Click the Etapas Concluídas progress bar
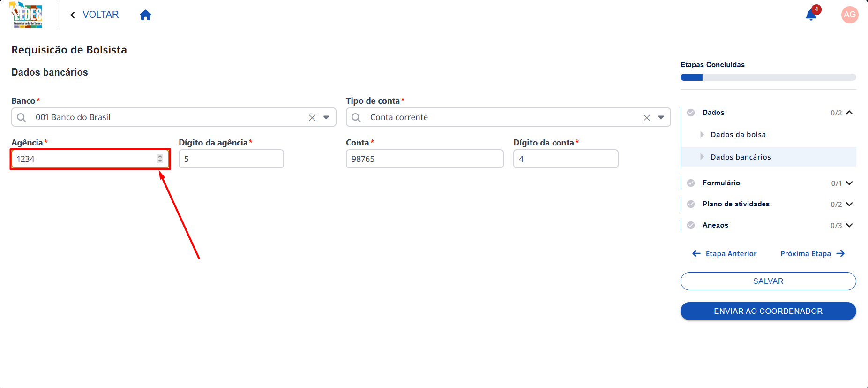 768,77
